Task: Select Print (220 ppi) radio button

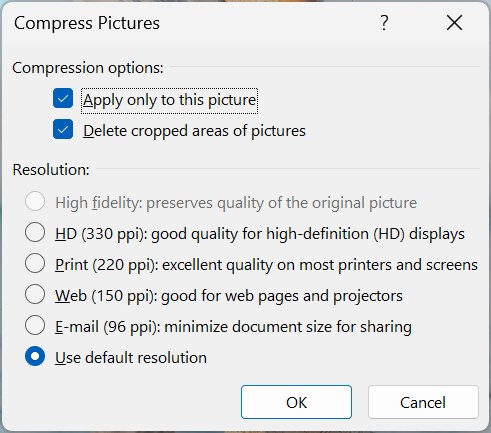Action: [35, 263]
